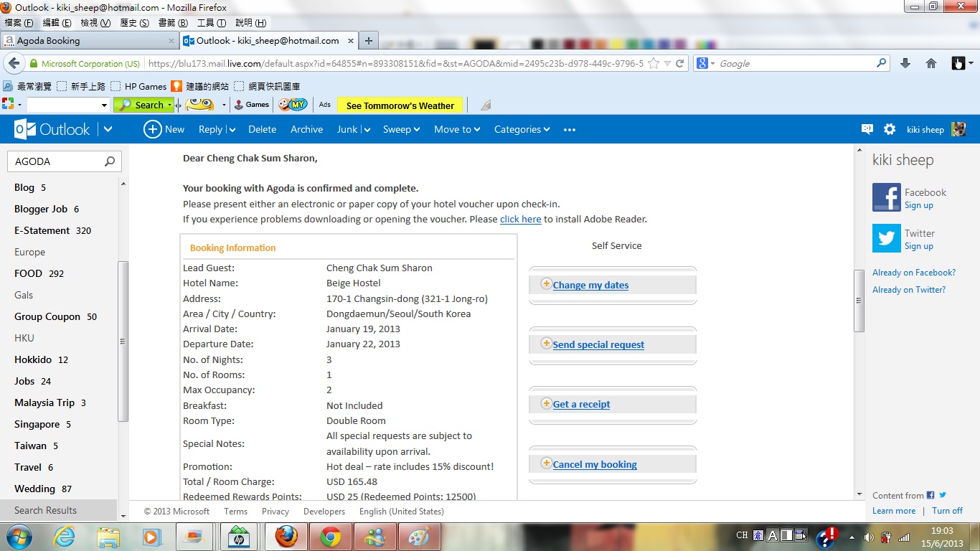Viewport: 980px width, 551px height.
Task: Expand Send special request plus icon
Action: point(546,344)
